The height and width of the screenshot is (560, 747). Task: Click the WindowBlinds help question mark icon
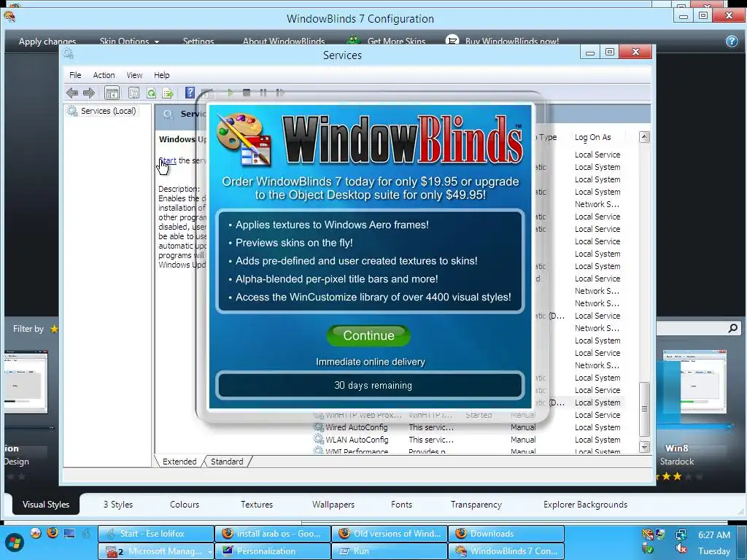pyautogui.click(x=732, y=41)
